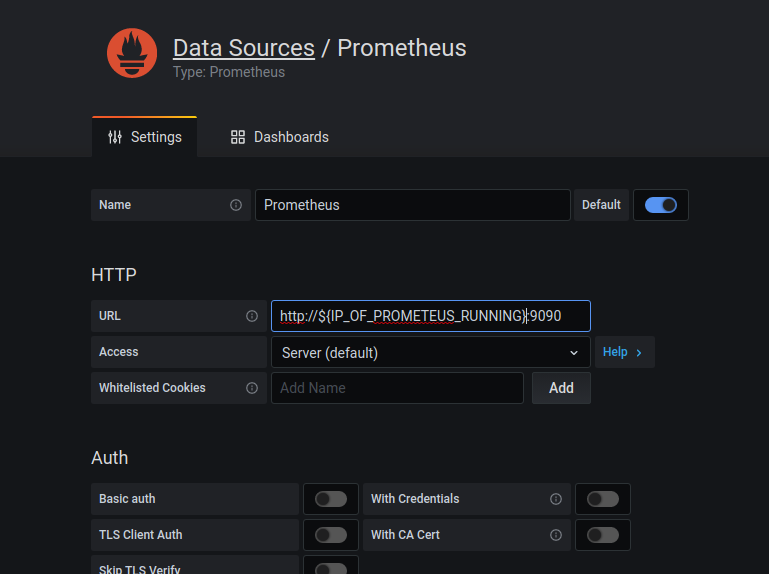This screenshot has width=769, height=574.
Task: Toggle the Skip TLS Verify switch
Action: (x=331, y=568)
